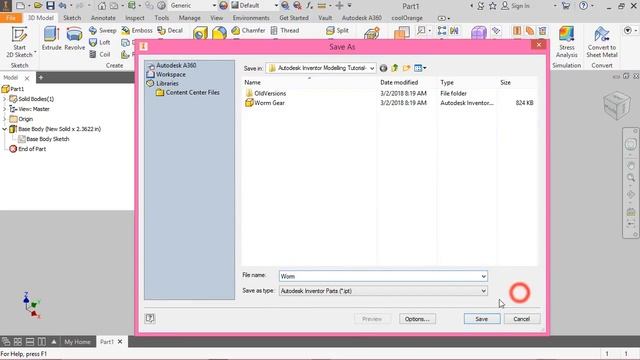Image resolution: width=640 pixels, height=360 pixels.
Task: Select the Decal tool
Action: [170, 30]
